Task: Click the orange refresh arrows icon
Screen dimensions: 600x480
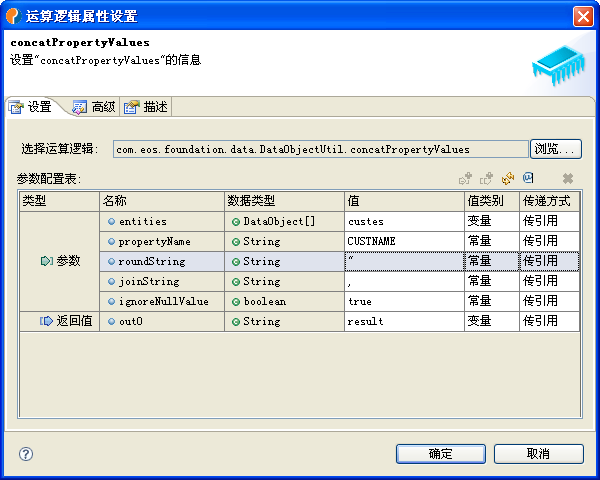Action: click(x=507, y=178)
